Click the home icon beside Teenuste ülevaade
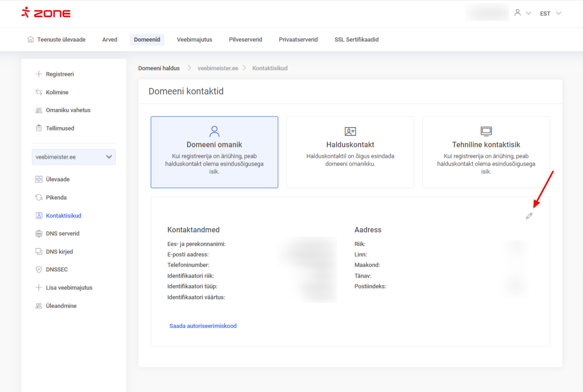Screen dimensions: 583x392 coord(31,40)
